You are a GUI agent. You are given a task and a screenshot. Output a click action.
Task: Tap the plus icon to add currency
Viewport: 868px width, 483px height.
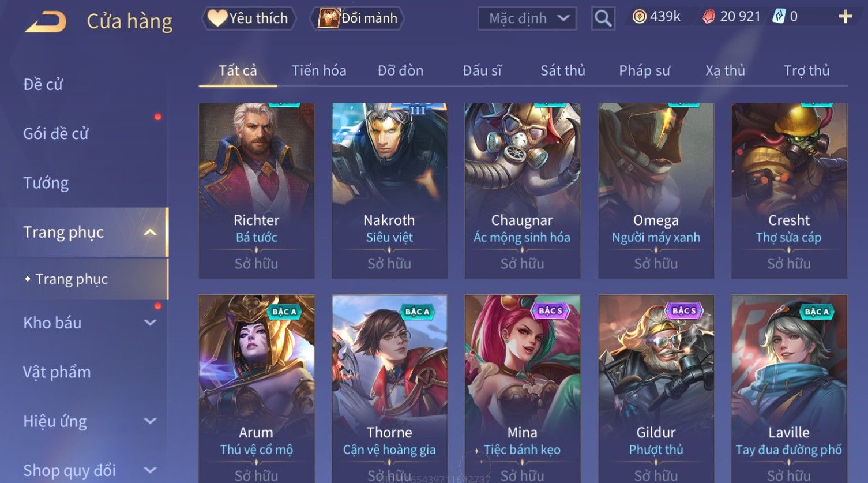click(845, 17)
